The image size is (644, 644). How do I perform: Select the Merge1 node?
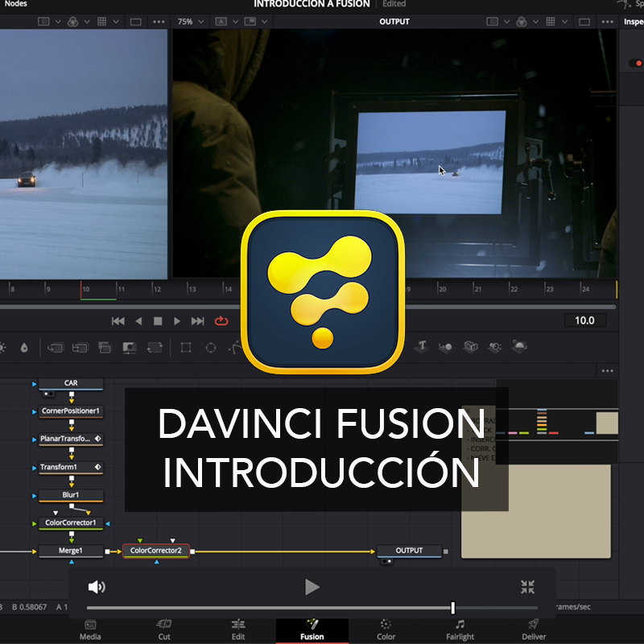tap(71, 551)
